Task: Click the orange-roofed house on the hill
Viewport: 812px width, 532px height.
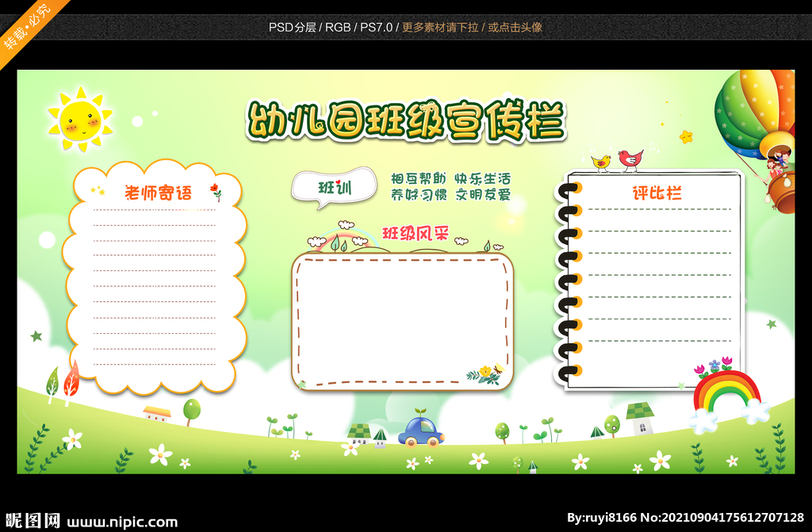Action: 157,413
